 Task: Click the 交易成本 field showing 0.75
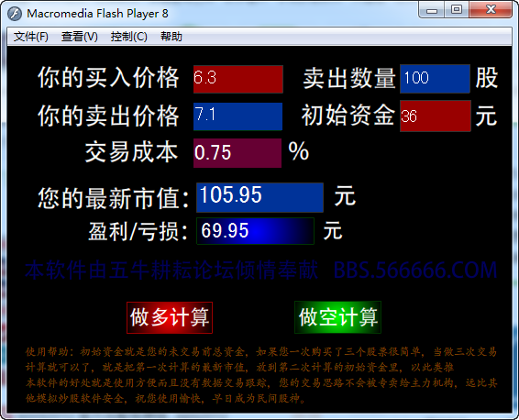pyautogui.click(x=237, y=153)
